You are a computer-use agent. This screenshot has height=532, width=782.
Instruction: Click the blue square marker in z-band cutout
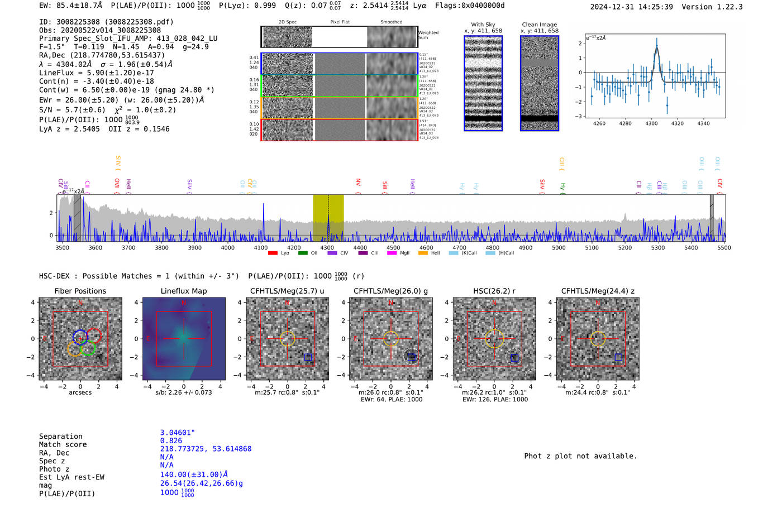click(x=618, y=357)
